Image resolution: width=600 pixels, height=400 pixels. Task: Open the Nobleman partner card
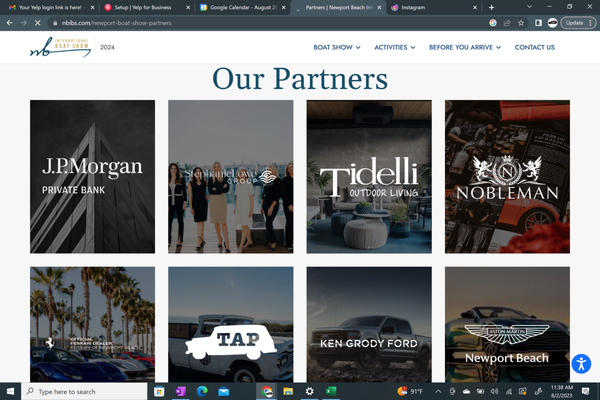click(x=507, y=177)
